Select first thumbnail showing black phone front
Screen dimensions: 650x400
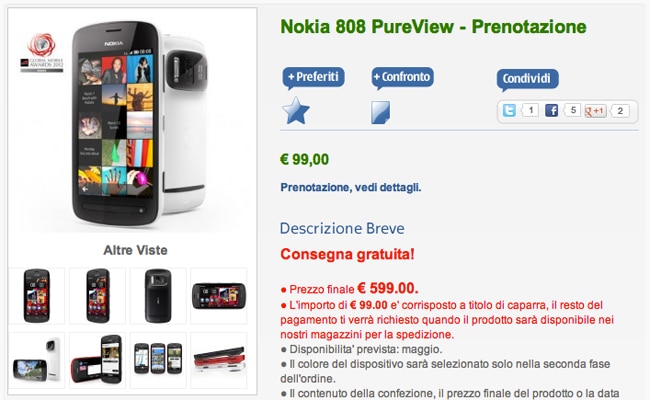tap(37, 296)
